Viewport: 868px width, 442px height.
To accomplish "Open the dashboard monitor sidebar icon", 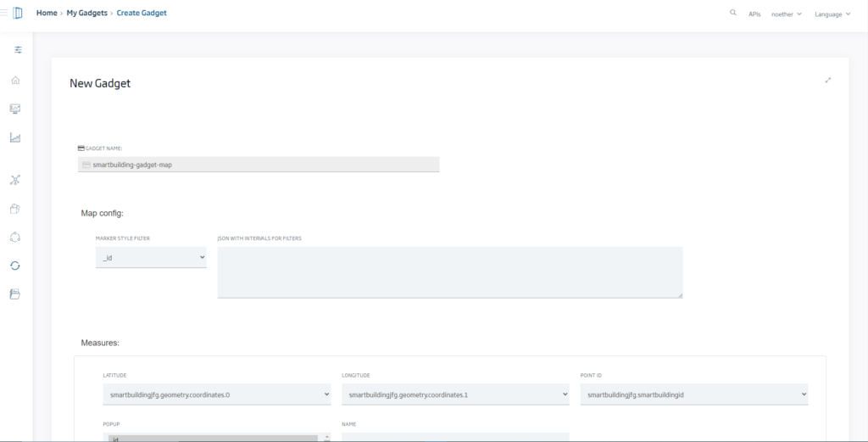I will (x=15, y=109).
